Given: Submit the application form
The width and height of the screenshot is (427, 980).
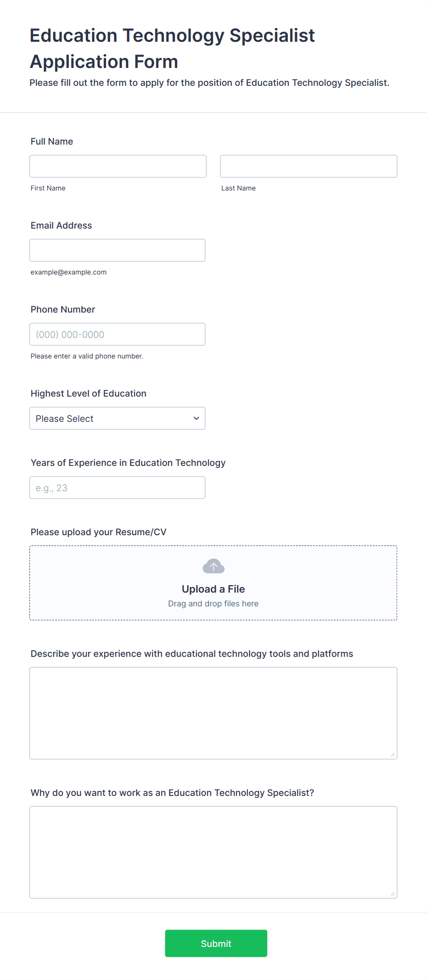Looking at the screenshot, I should pos(216,943).
